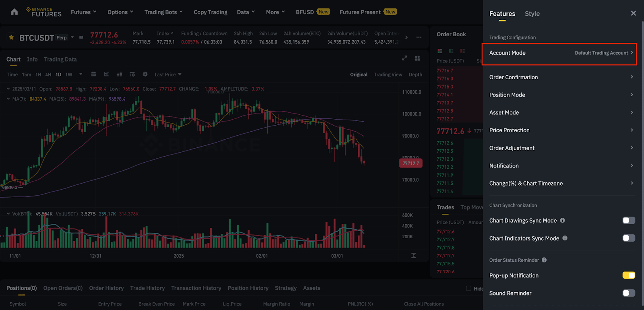
Task: Expand the chart to fullscreen
Action: coord(405,58)
